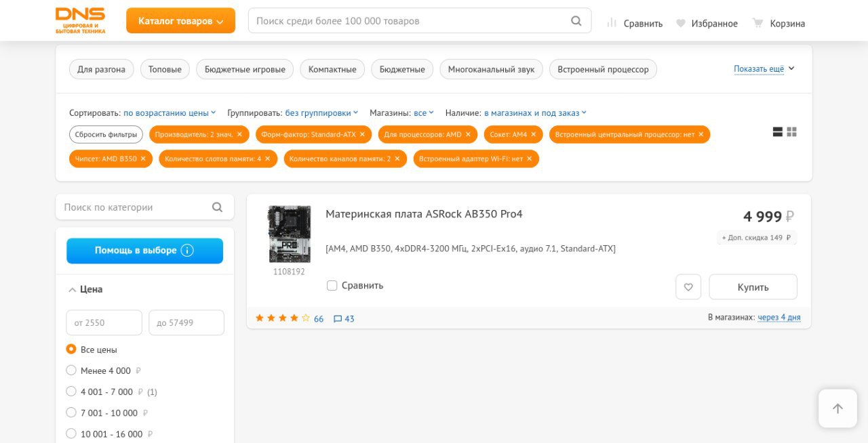Viewport: 868px width, 443px height.
Task: Open grouping dropdown без группировки
Action: coord(321,113)
